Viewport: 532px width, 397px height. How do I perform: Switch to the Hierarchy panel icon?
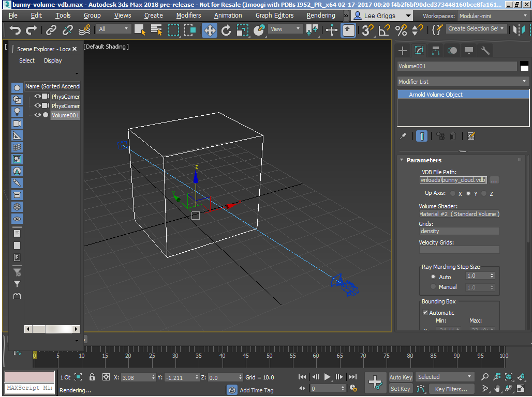pyautogui.click(x=436, y=50)
